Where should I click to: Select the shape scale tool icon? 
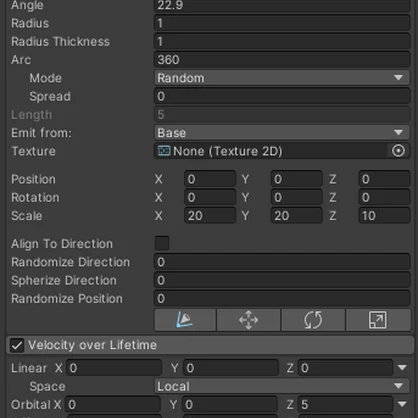pyautogui.click(x=378, y=320)
